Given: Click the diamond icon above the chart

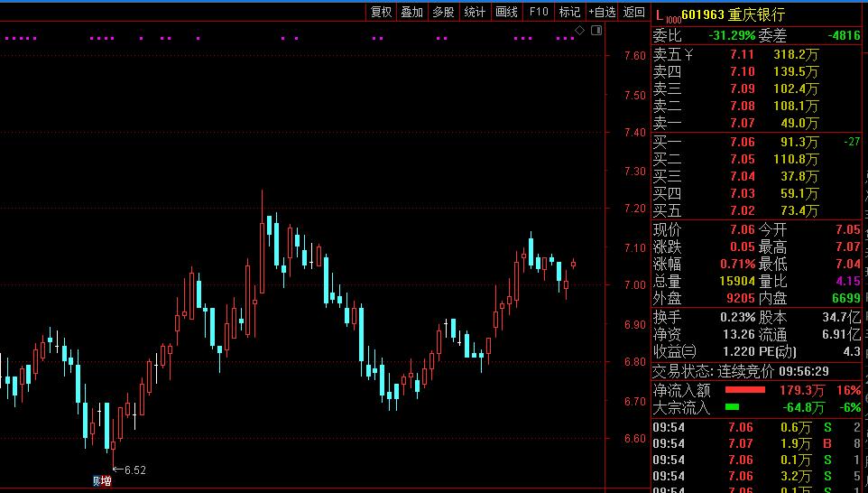Looking at the screenshot, I should click(580, 31).
